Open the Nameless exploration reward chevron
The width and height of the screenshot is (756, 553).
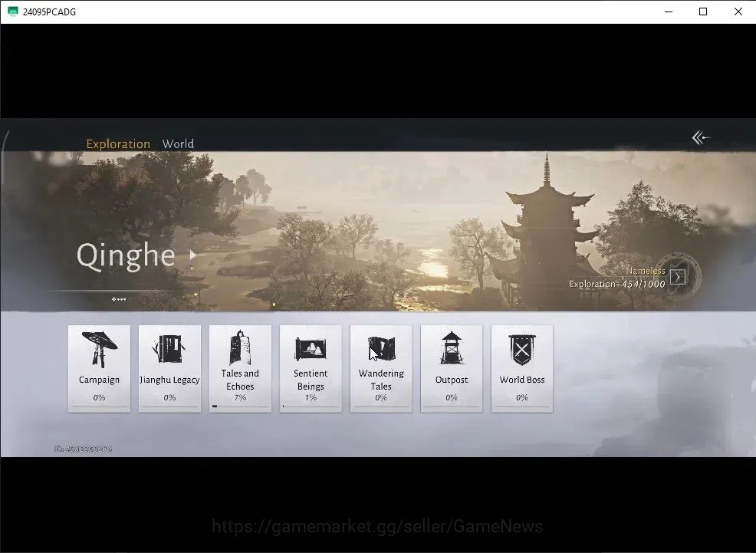point(678,277)
